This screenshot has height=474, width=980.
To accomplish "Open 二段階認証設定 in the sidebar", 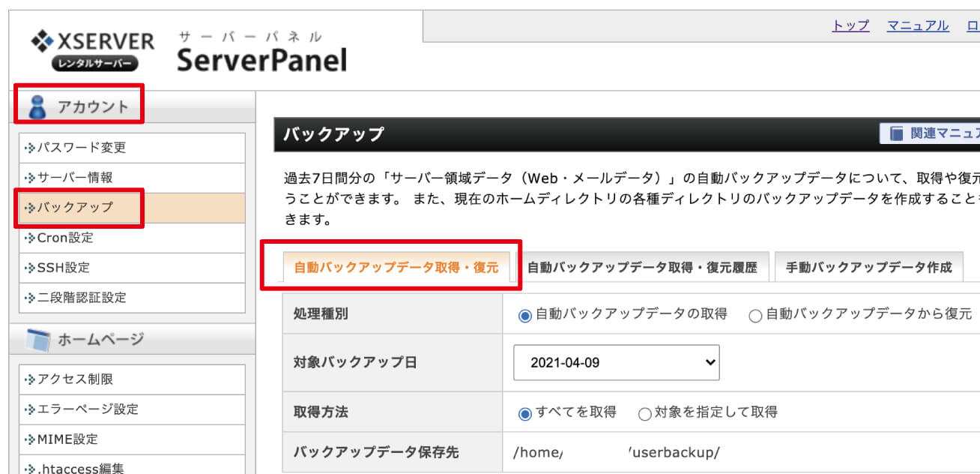I will coord(82,298).
